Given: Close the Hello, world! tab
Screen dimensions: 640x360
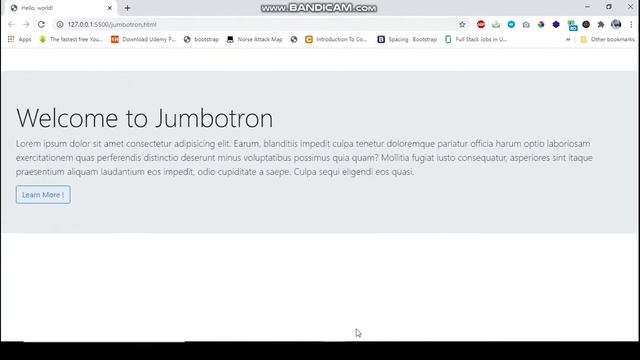Looking at the screenshot, I should [x=109, y=8].
